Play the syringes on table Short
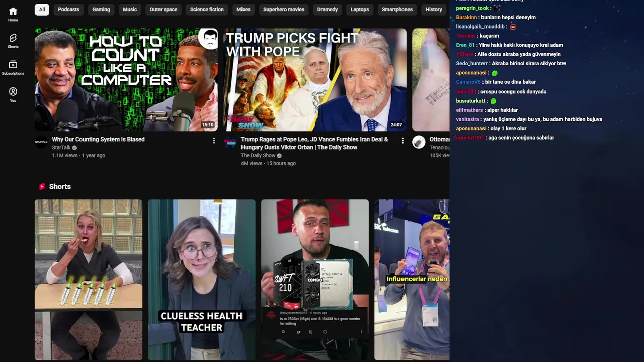Screen dimensions: 644x362 [89, 280]
